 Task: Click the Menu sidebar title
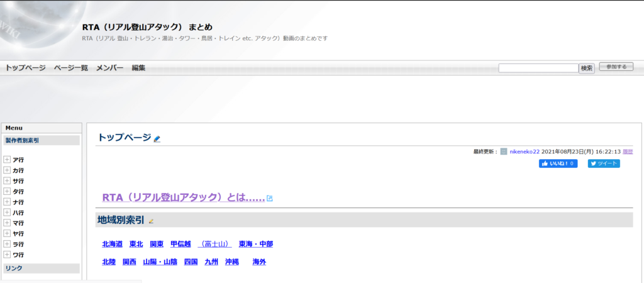click(x=14, y=128)
